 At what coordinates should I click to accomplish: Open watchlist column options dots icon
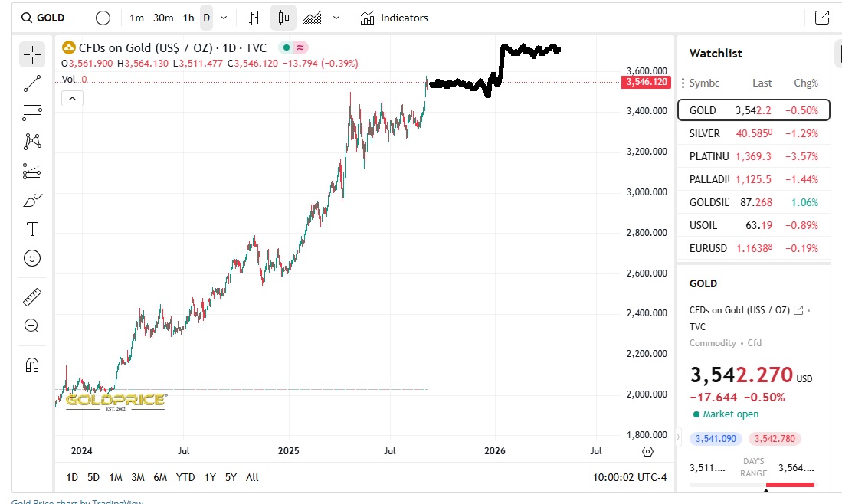[x=683, y=83]
